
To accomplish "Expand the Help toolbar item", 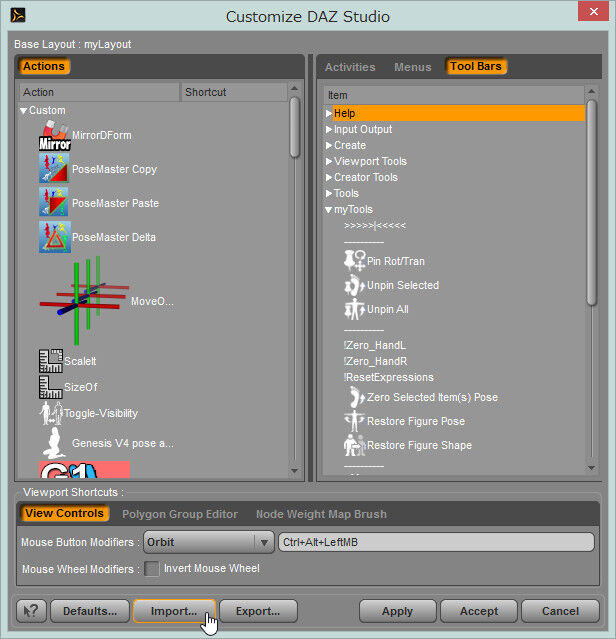I will [329, 113].
